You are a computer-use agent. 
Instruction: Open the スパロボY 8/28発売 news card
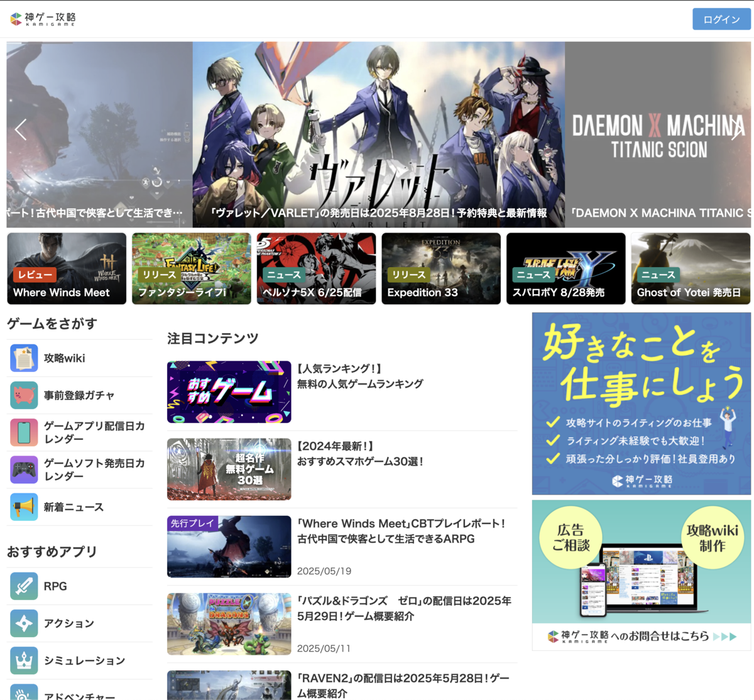coord(566,268)
